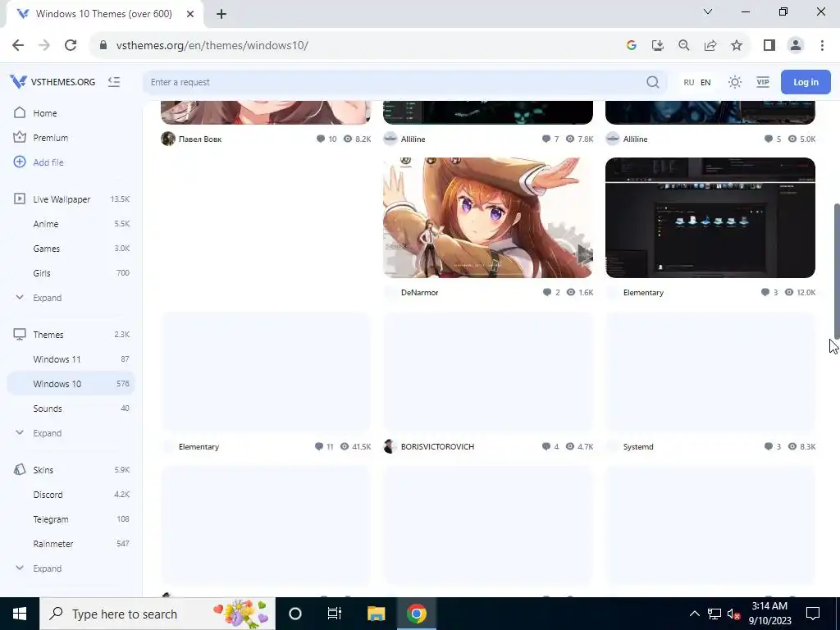The width and height of the screenshot is (840, 630).
Task: Open the notifications action center icon
Action: 813,614
